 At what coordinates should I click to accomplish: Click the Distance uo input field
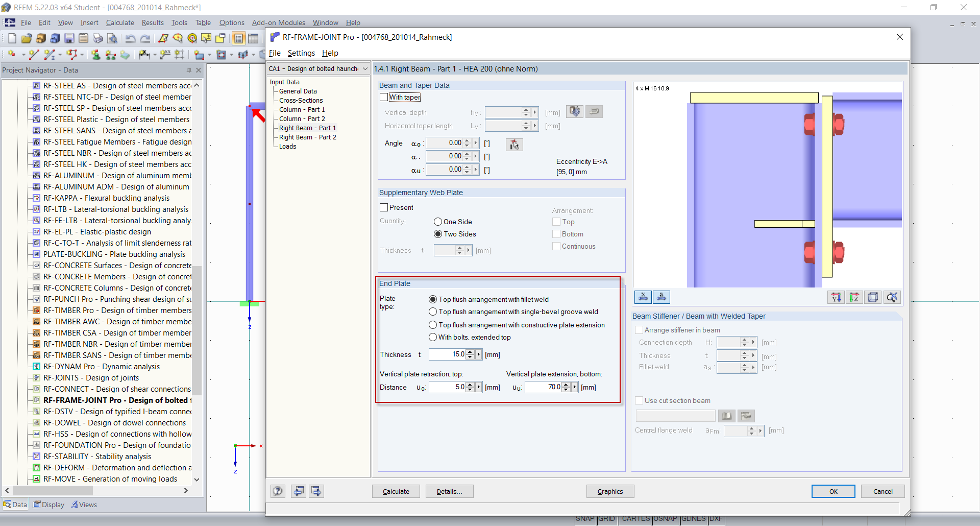[x=448, y=387]
